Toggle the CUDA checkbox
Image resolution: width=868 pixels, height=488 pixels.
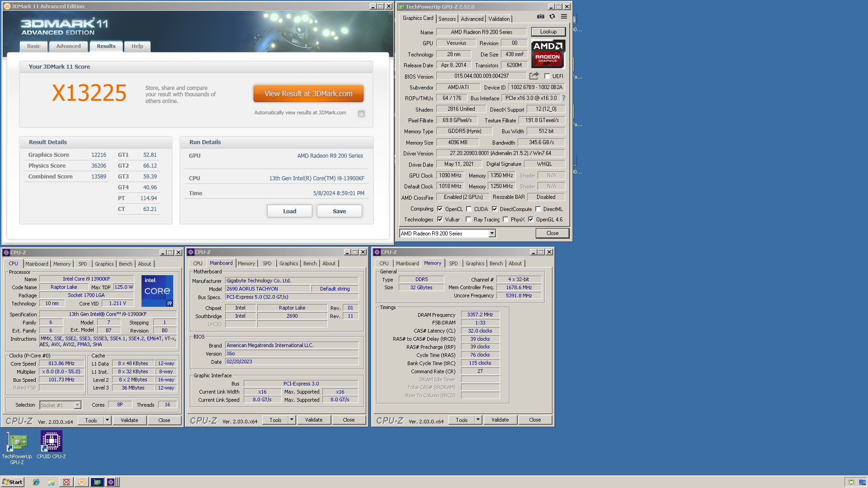point(469,209)
